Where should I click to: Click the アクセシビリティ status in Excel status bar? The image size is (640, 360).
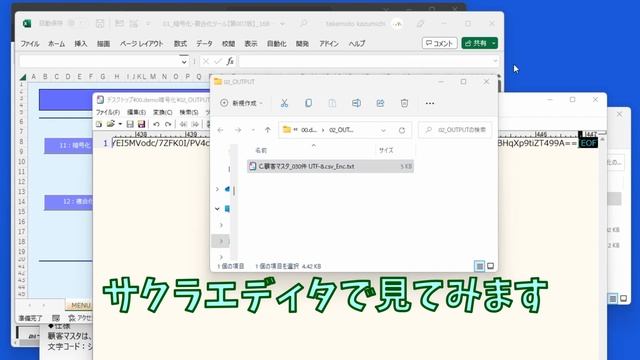pyautogui.click(x=80, y=318)
